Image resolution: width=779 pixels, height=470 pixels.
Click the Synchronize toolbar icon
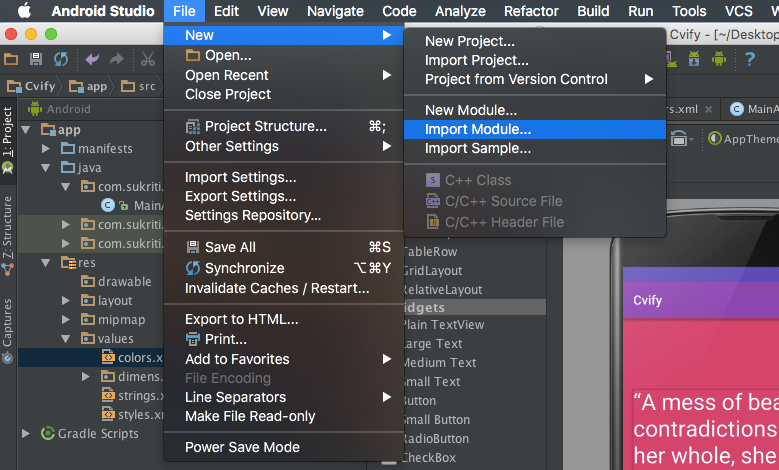pyautogui.click(x=61, y=59)
